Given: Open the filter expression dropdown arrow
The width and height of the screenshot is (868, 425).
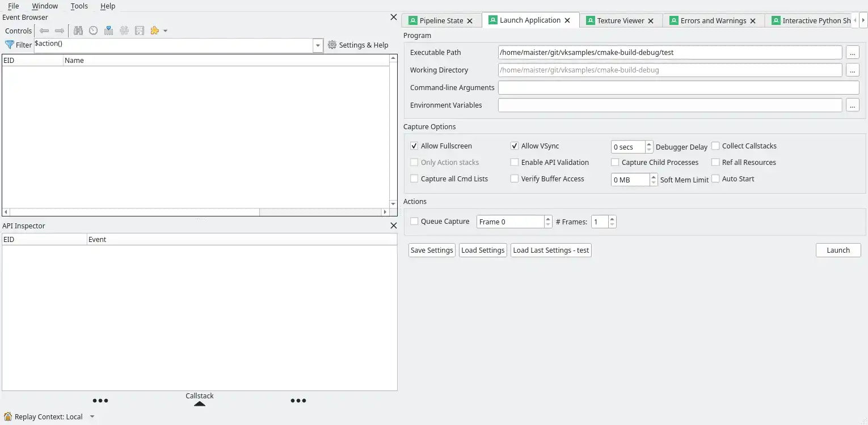Looking at the screenshot, I should pyautogui.click(x=318, y=45).
